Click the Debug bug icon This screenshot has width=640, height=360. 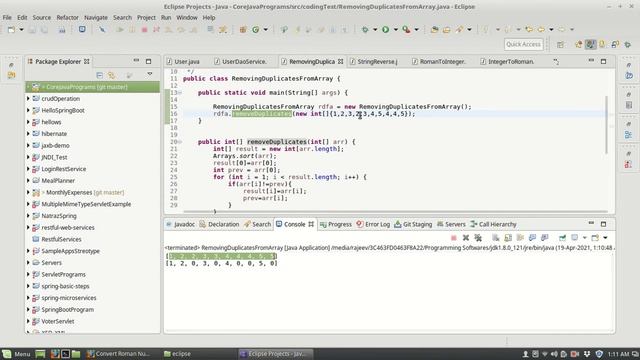[x=365, y=29]
